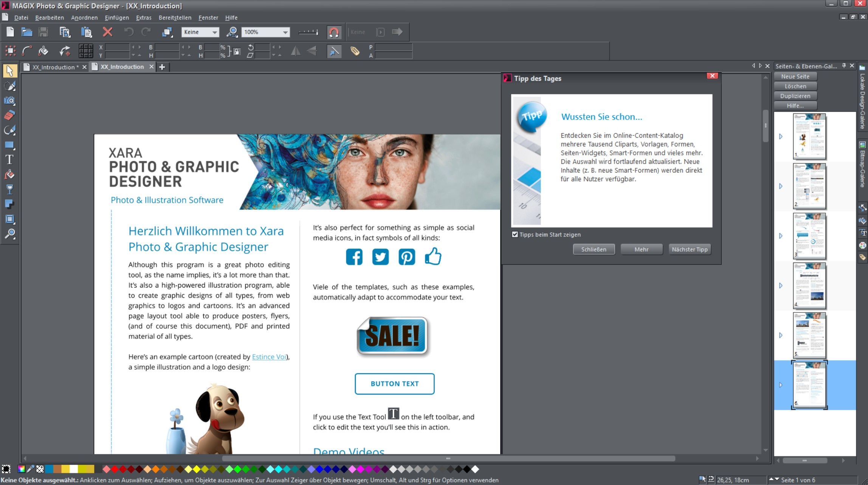Click the Open folder icon

click(x=26, y=32)
